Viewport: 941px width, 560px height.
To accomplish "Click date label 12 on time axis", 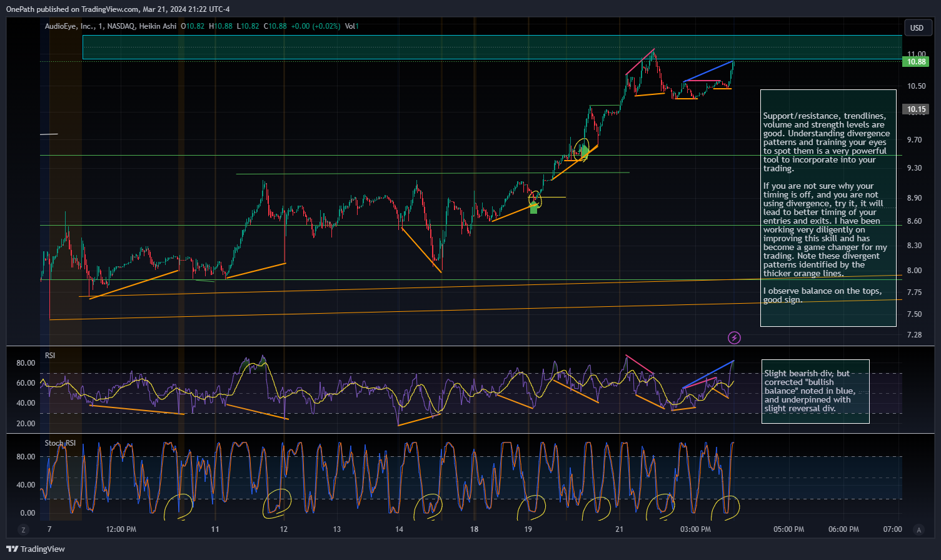I will 284,529.
